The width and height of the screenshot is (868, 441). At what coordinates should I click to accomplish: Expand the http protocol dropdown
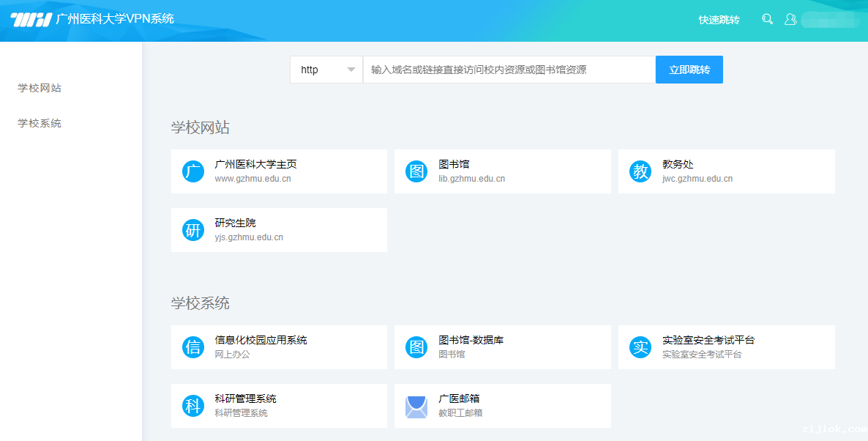[326, 70]
